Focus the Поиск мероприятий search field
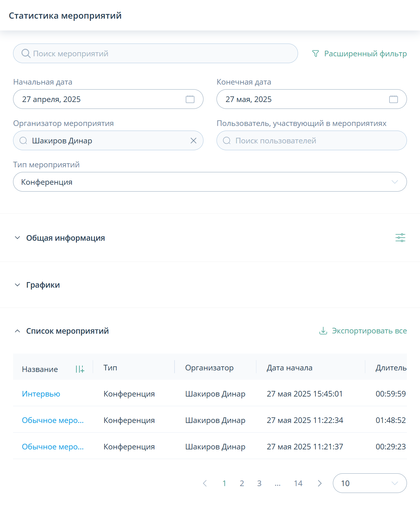 pyautogui.click(x=156, y=53)
